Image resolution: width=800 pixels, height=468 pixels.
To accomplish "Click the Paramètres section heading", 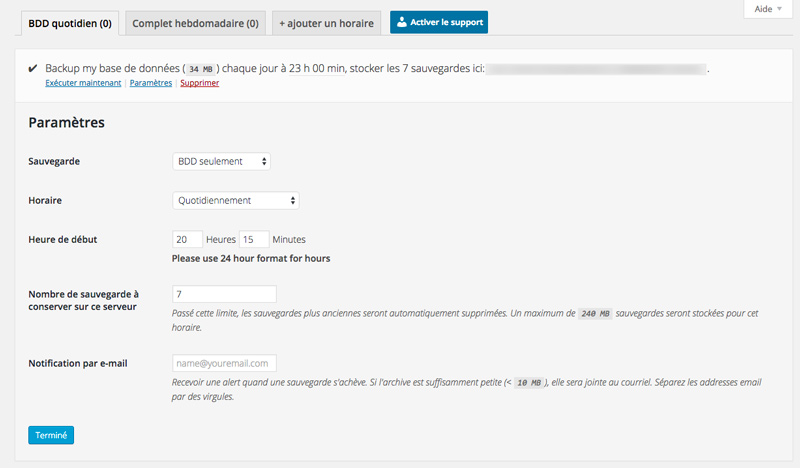I will point(66,122).
